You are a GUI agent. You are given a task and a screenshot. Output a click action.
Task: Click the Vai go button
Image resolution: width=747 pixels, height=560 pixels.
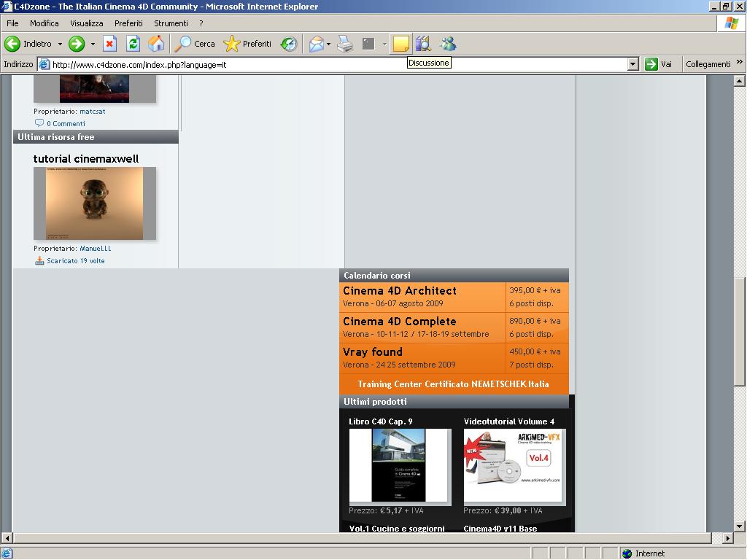659,64
